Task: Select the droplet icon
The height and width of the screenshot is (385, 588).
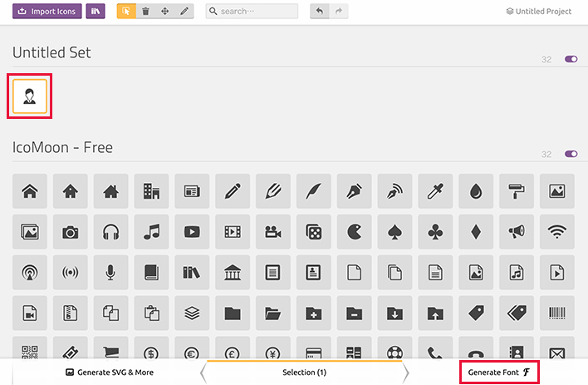Action: [x=476, y=191]
